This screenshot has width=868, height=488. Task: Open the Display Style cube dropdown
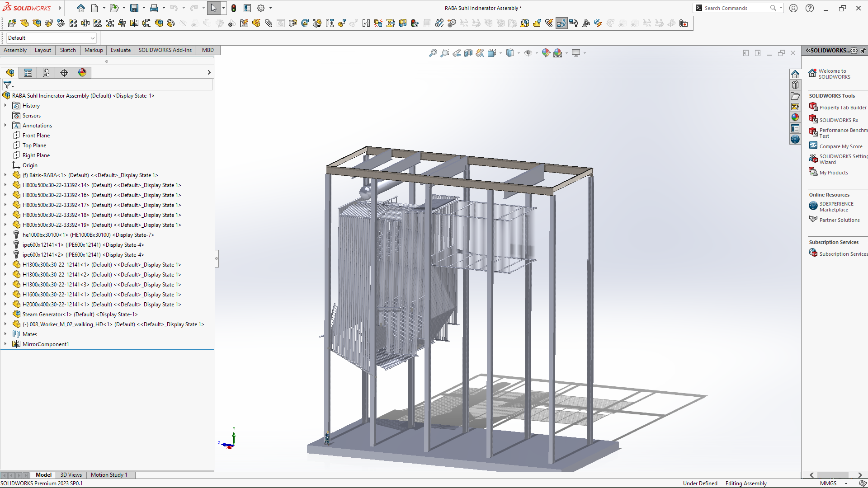pos(519,53)
